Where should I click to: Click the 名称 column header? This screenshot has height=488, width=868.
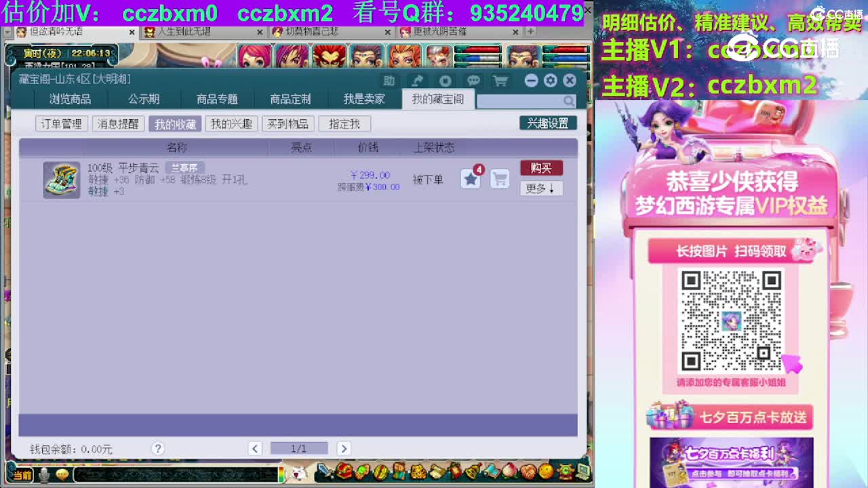tap(177, 147)
